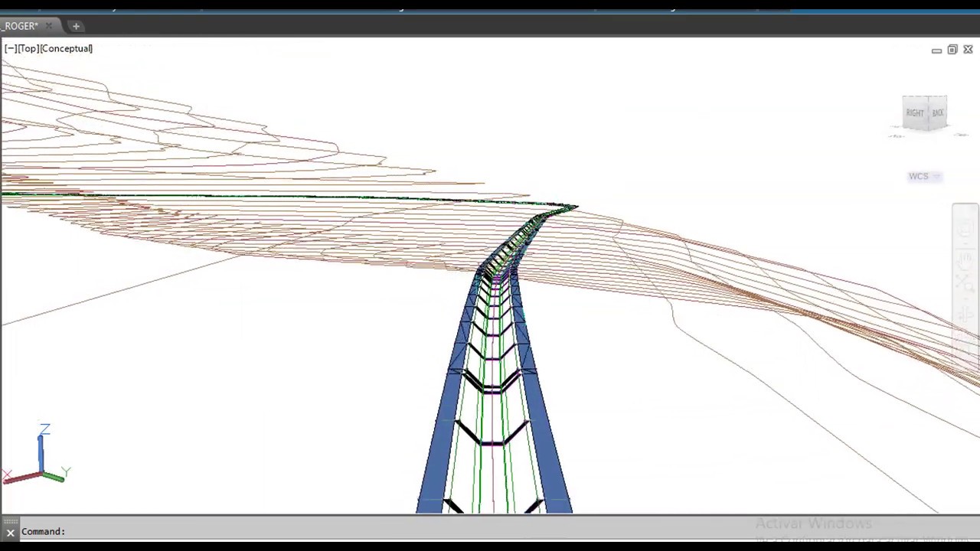Close the command line with X

click(11, 533)
